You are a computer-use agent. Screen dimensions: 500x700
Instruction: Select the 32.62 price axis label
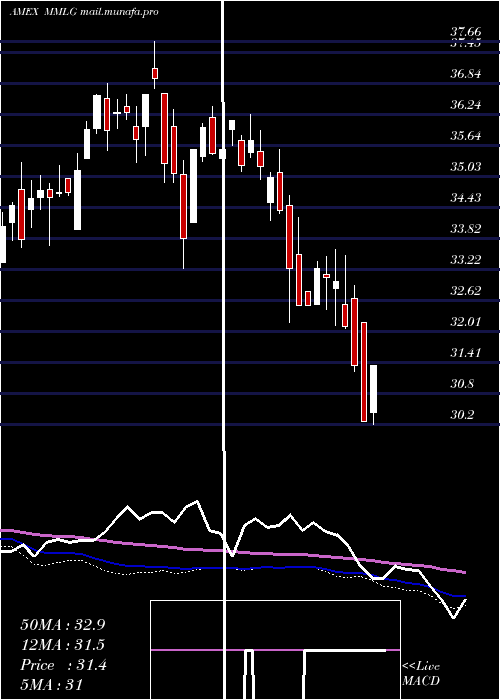[x=466, y=291]
